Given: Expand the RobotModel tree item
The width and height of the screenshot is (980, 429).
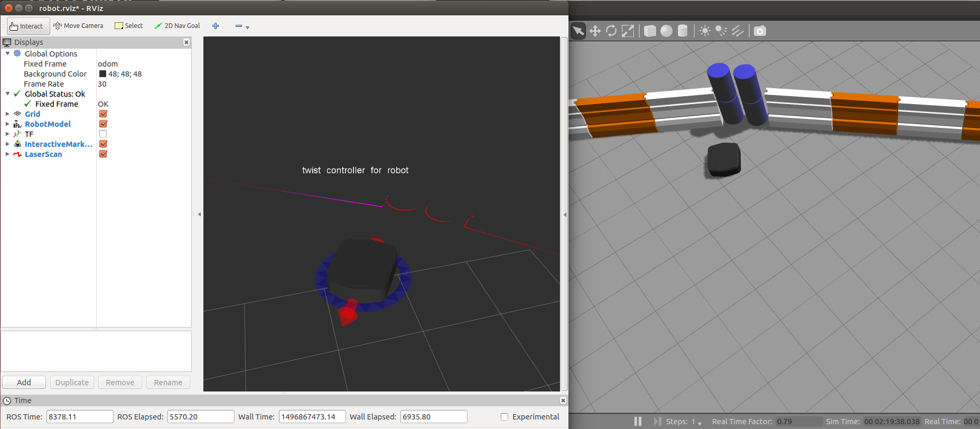Looking at the screenshot, I should 7,124.
